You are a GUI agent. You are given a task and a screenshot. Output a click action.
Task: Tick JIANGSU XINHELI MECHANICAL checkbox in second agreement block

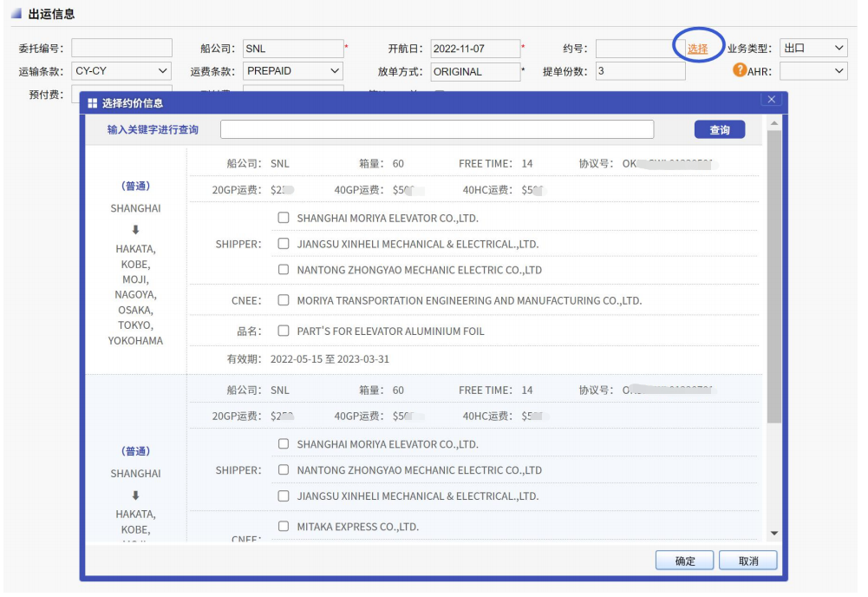coord(284,495)
